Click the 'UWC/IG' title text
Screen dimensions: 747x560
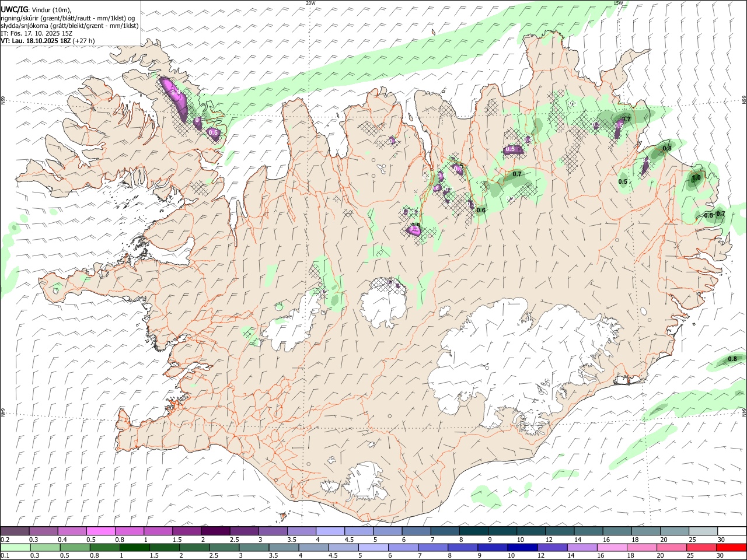tap(14, 9)
